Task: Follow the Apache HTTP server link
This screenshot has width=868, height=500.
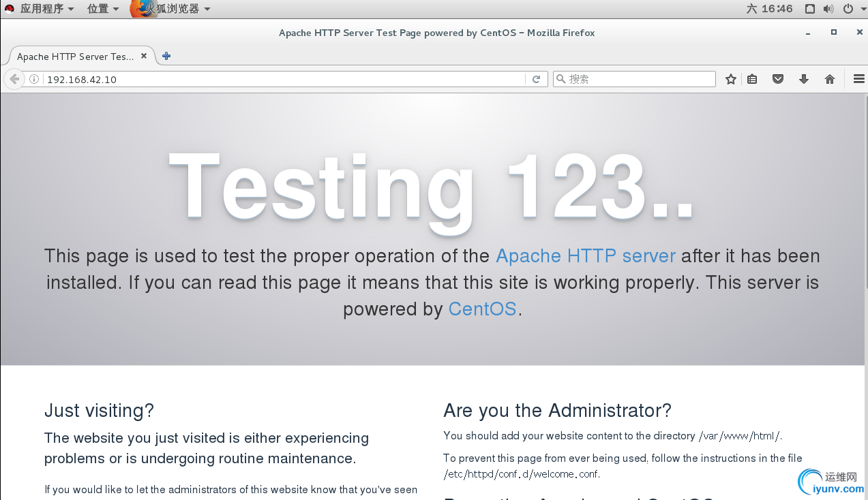Action: tap(586, 256)
